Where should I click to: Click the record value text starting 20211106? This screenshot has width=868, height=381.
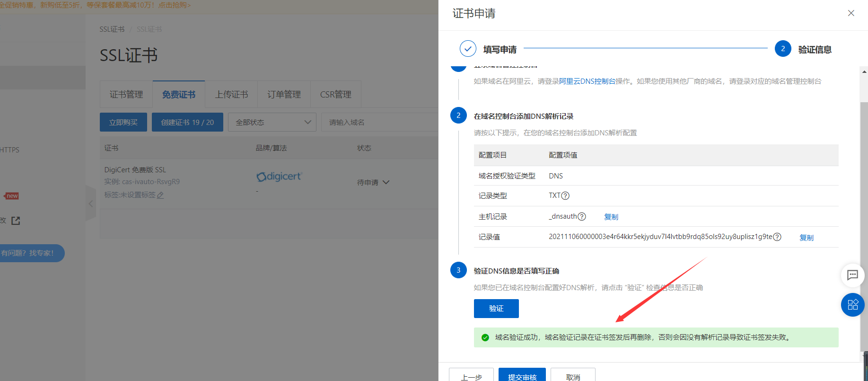point(660,237)
